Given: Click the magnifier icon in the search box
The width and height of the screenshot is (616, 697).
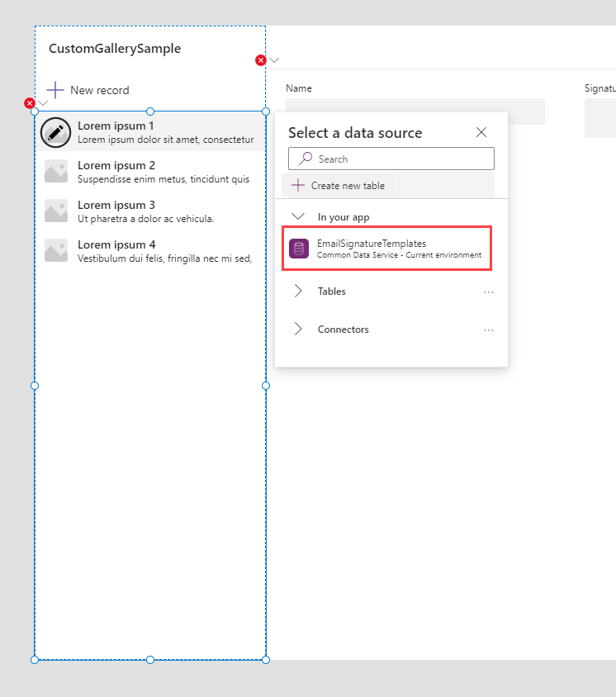Looking at the screenshot, I should pyautogui.click(x=306, y=159).
